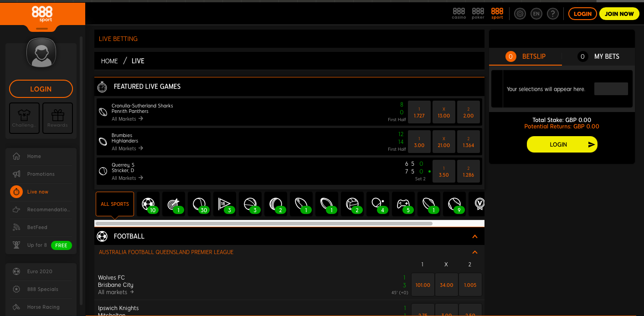Screen dimensions: 644x316
Task: Open All Markets for Sharks vs Panthers
Action: pos(128,119)
